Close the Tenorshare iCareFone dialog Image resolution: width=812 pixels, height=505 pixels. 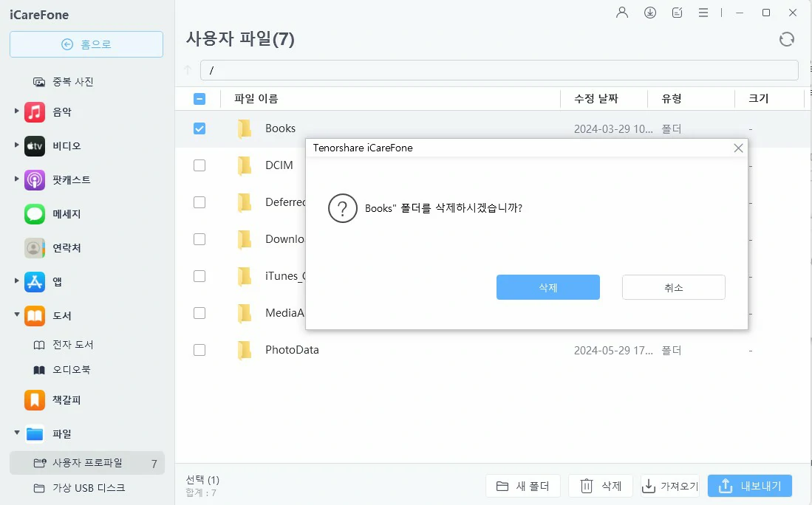point(737,148)
